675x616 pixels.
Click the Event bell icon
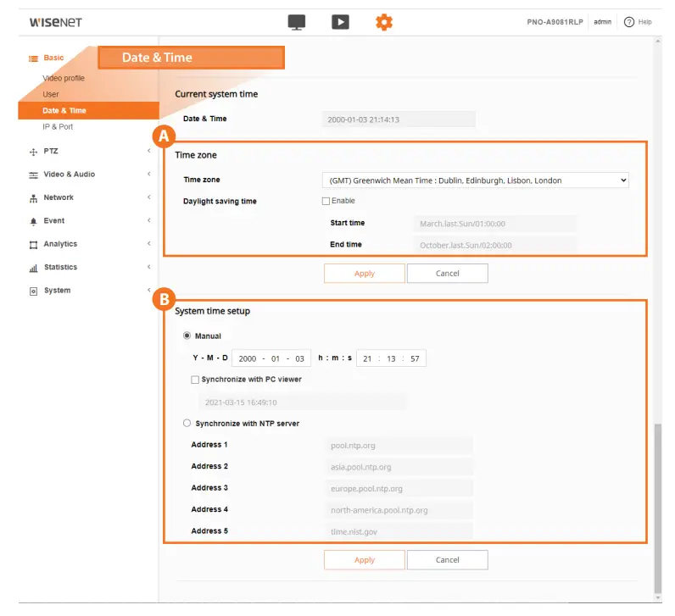pyautogui.click(x=33, y=221)
